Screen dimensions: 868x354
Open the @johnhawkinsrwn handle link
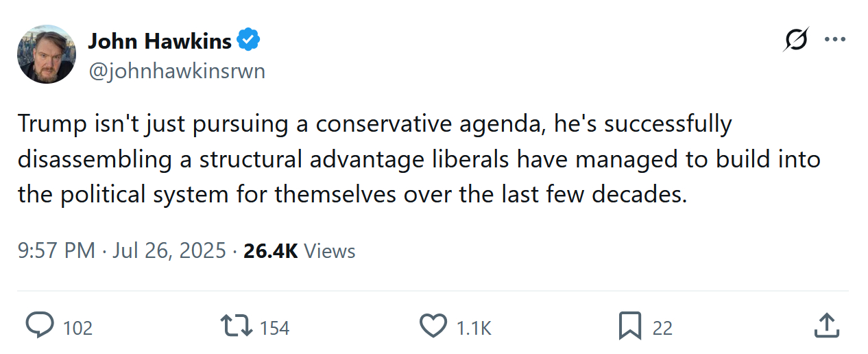[x=176, y=71]
